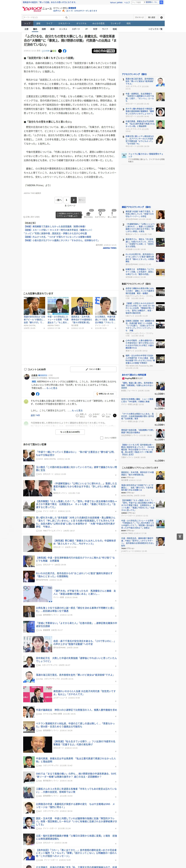Select トップ in dark navigation bar
Screen dimensions: 186x868
[x=27, y=24]
